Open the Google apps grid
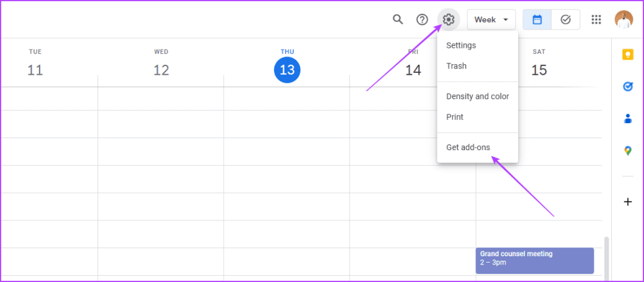Screen dimensions: 644x282 point(596,19)
